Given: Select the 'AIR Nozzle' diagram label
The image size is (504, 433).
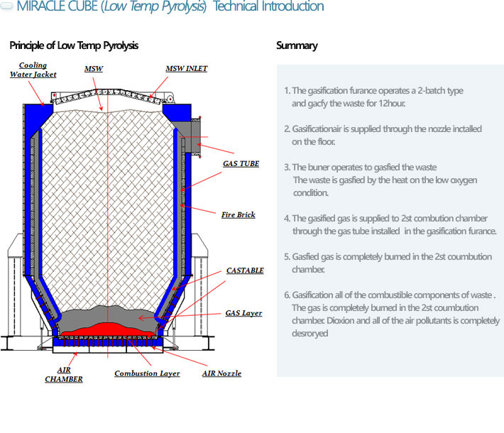Looking at the screenshot, I should click(x=221, y=373).
